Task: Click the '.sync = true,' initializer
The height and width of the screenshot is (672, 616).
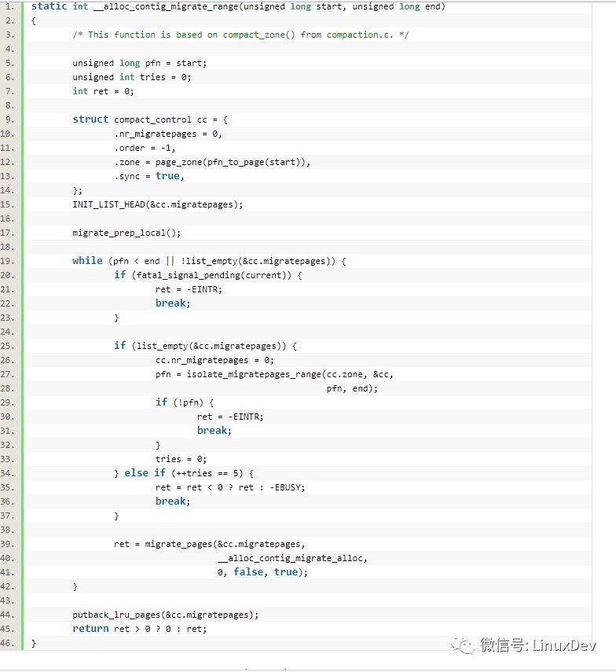Action: [149, 176]
